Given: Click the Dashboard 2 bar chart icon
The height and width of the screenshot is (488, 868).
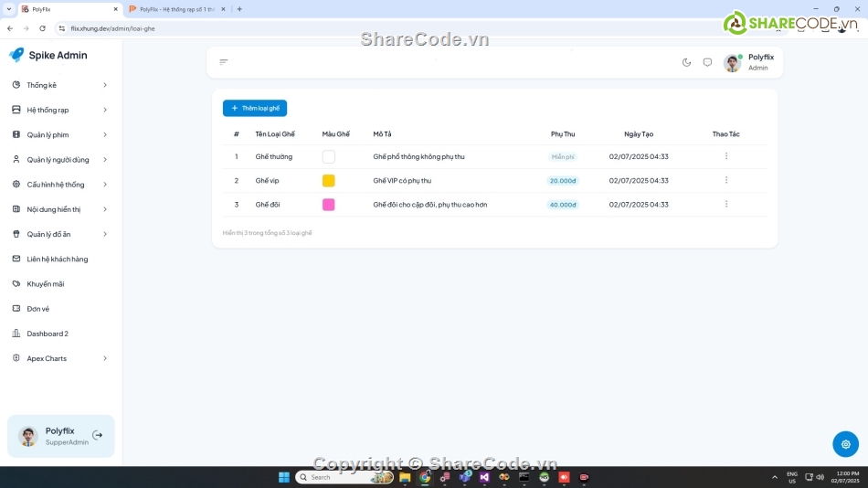Looking at the screenshot, I should click(16, 334).
